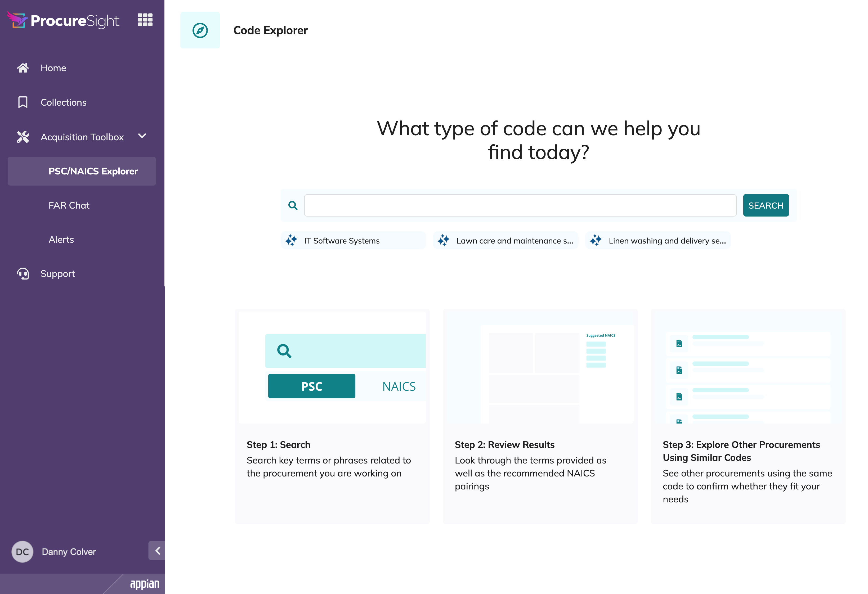Click the SEARCH button

pyautogui.click(x=766, y=205)
